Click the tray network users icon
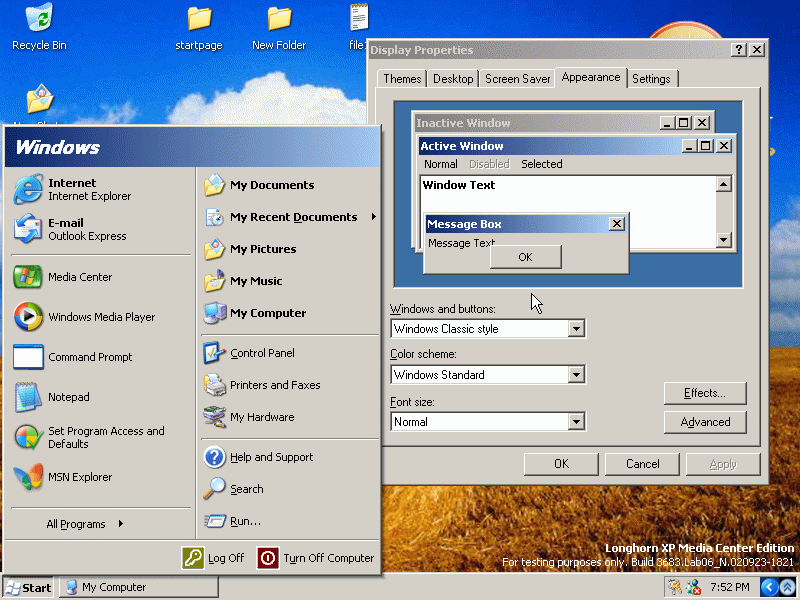Viewport: 800px width, 600px height. pos(693,587)
